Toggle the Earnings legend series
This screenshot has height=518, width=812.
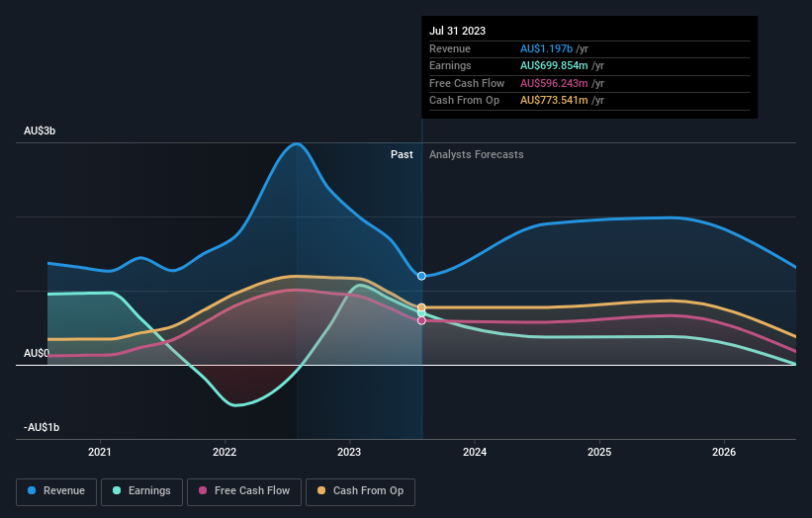[141, 491]
